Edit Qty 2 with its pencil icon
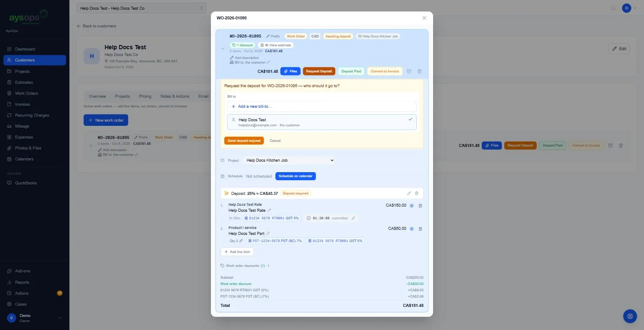Screen dimensions: 644x330 (x=241, y=241)
